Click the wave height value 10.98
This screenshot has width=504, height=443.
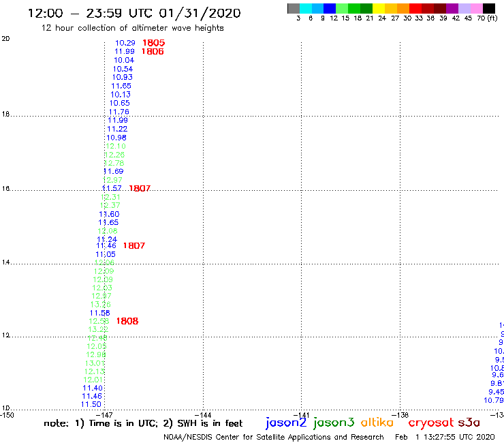point(116,138)
